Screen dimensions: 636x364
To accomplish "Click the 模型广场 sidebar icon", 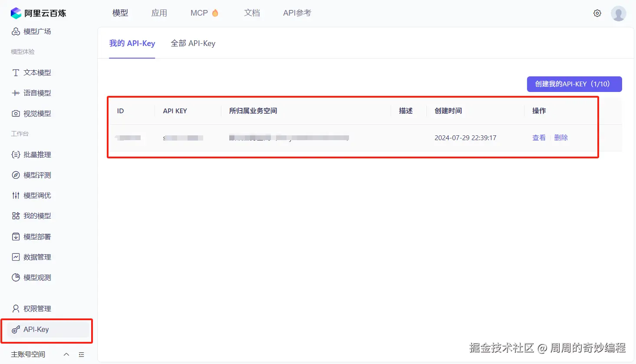I will pos(16,31).
